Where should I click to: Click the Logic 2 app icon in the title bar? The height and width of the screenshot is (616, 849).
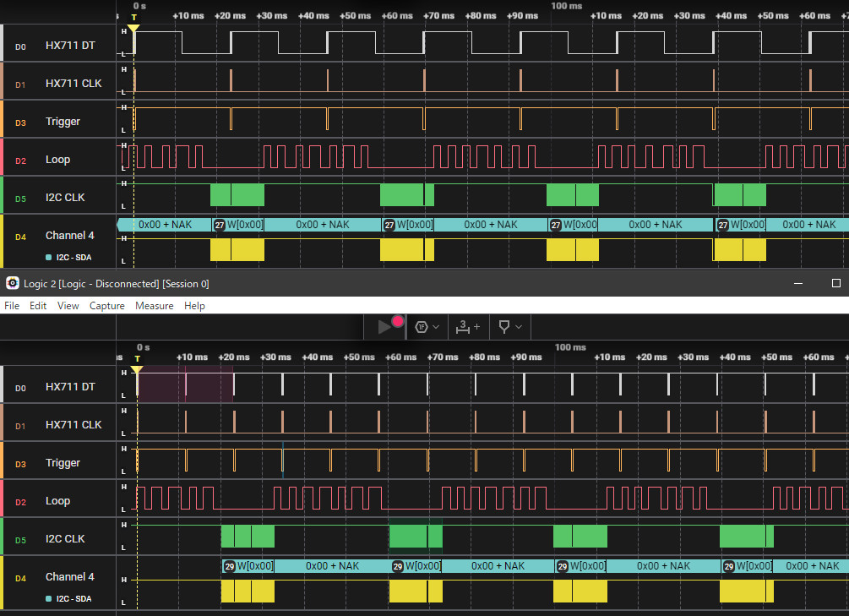click(13, 283)
